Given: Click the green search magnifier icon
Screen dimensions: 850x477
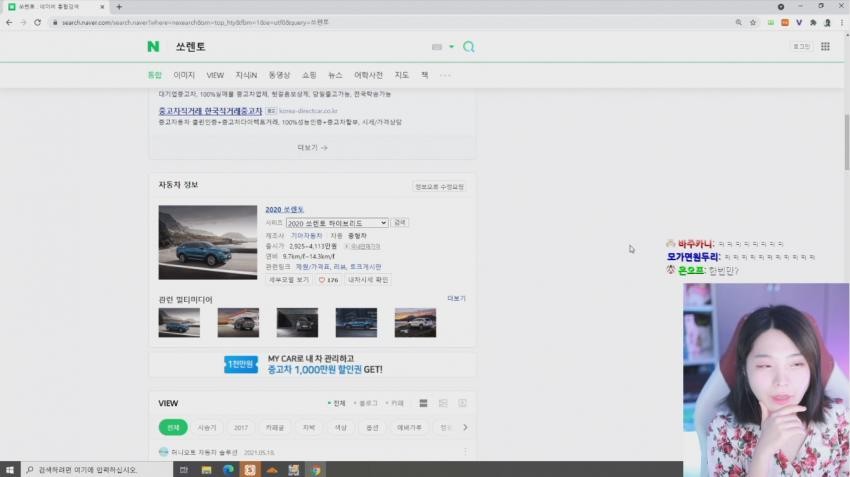Looking at the screenshot, I should 469,47.
